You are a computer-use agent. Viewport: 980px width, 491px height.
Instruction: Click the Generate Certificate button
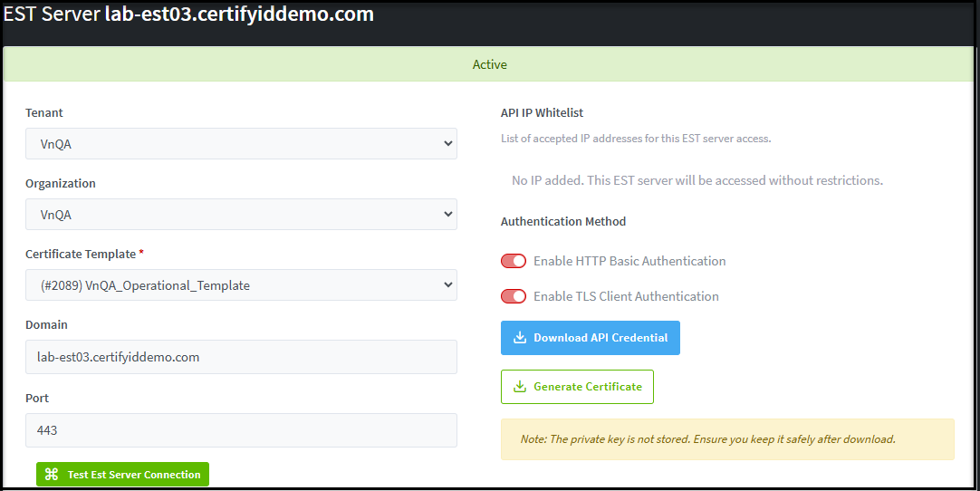[578, 387]
